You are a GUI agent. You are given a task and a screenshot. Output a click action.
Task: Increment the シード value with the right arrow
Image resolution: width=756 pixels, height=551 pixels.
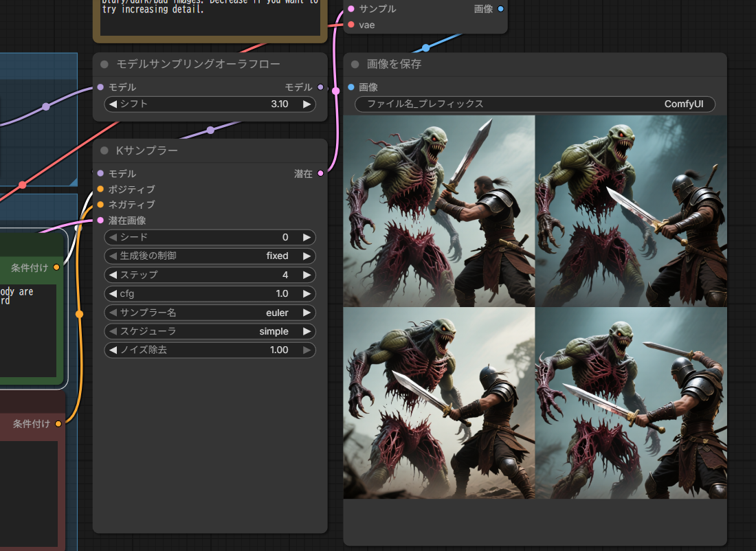click(307, 237)
